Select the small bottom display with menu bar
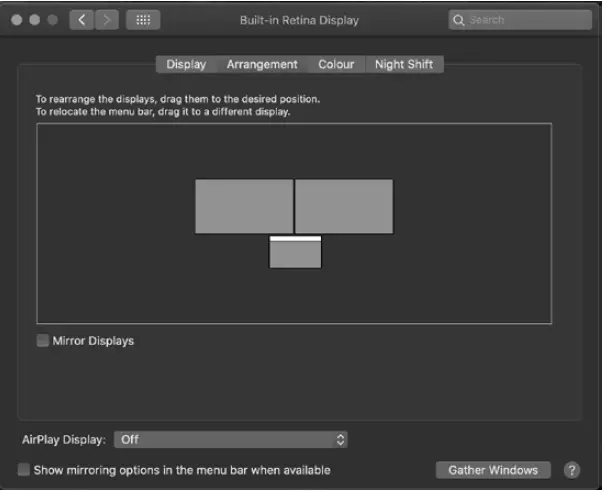 295,254
